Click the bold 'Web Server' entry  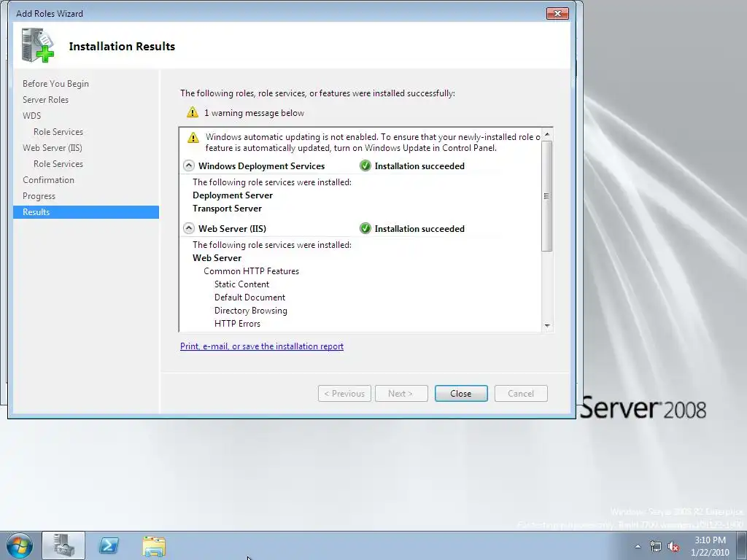(x=217, y=258)
